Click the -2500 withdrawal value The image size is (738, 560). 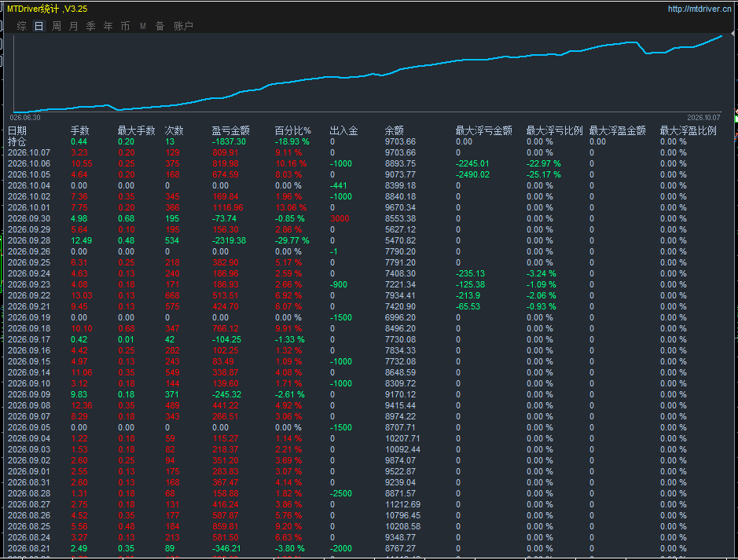tap(341, 494)
